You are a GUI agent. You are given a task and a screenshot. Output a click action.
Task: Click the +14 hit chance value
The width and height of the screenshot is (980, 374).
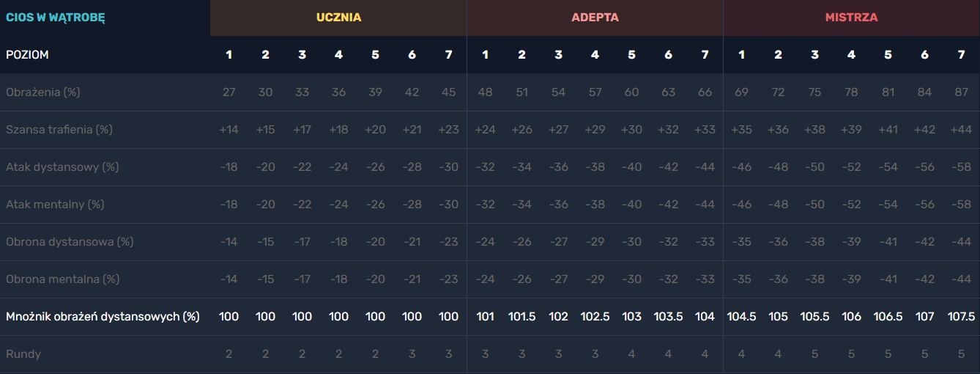coord(229,130)
